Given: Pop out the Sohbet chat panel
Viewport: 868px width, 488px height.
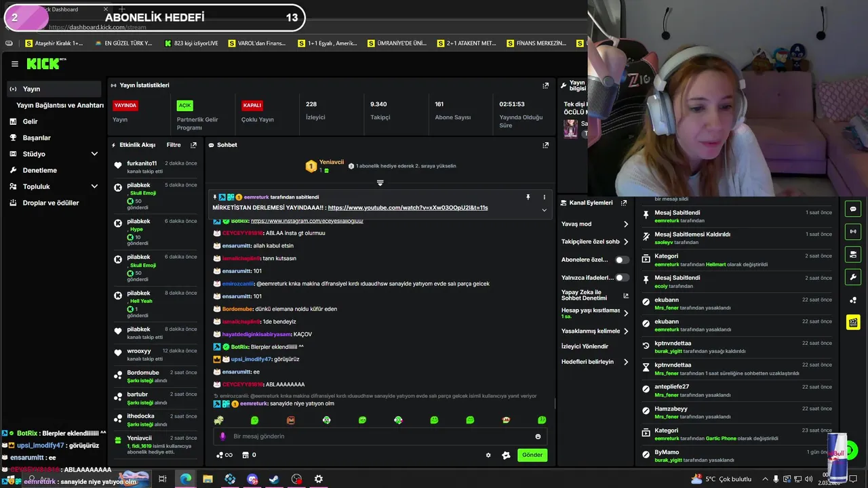Looking at the screenshot, I should pyautogui.click(x=545, y=145).
